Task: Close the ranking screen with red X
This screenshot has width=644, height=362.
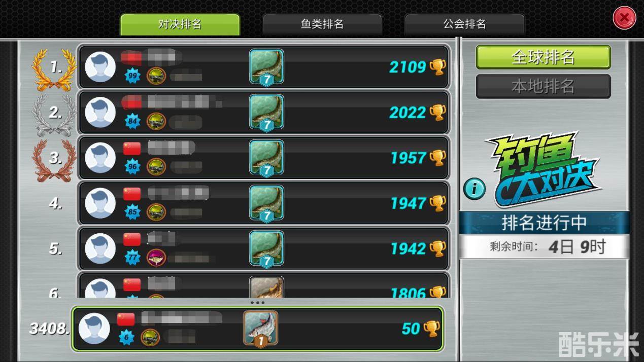Action: click(x=624, y=18)
